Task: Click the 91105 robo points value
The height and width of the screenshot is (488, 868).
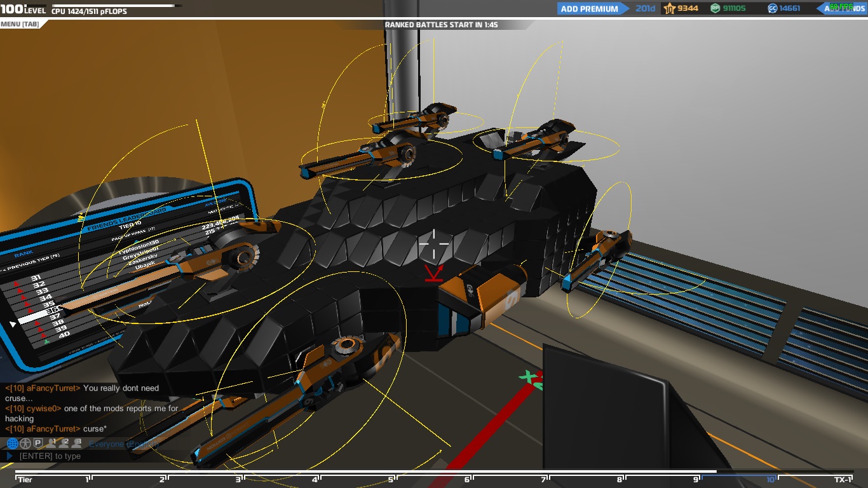Action: 735,8
